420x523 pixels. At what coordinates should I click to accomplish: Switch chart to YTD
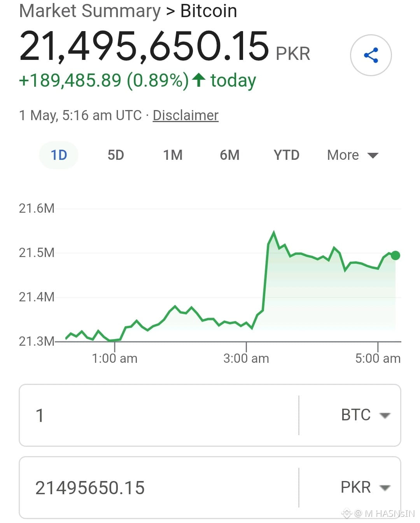click(x=287, y=155)
